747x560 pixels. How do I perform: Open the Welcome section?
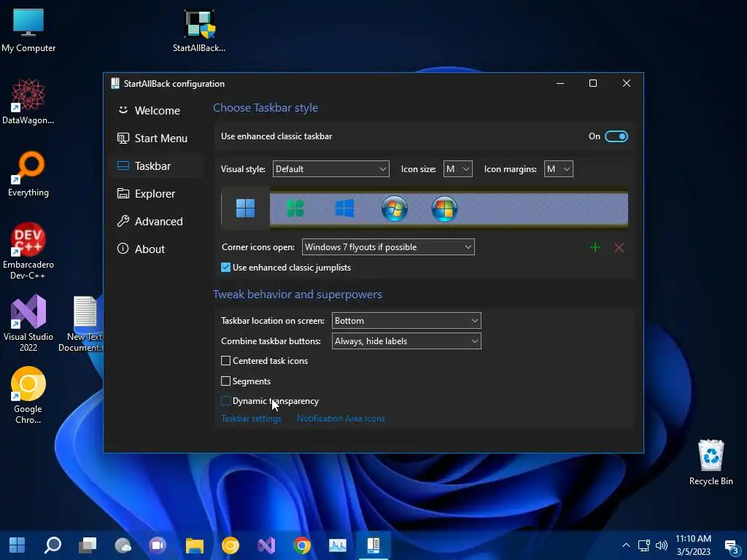point(158,111)
